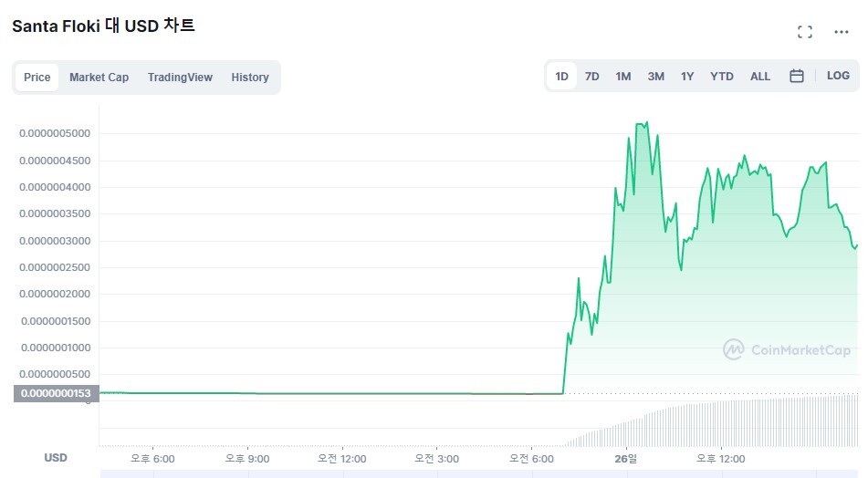Viewport: 868px width, 478px height.
Task: Open the calendar date range picker
Action: [797, 76]
